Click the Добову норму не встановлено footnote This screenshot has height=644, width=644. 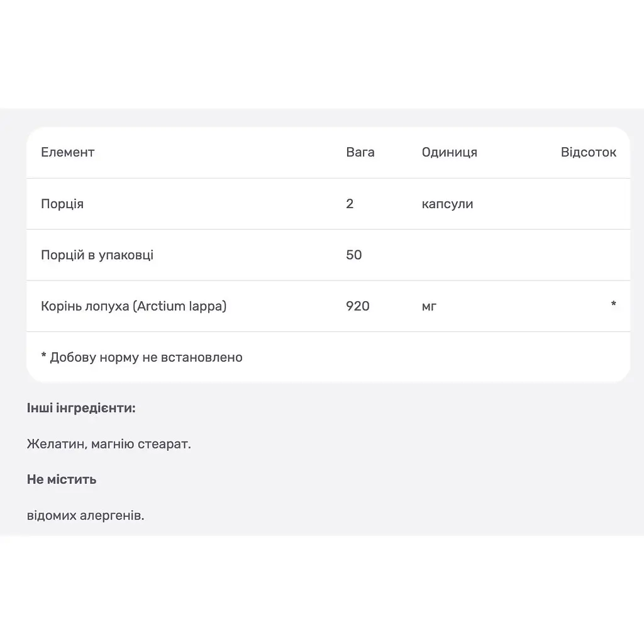pos(146,357)
